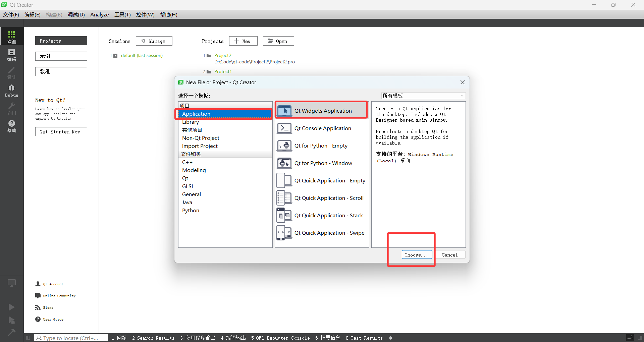Viewport: 644px width, 342px height.
Task: Click the New project button
Action: tap(243, 41)
